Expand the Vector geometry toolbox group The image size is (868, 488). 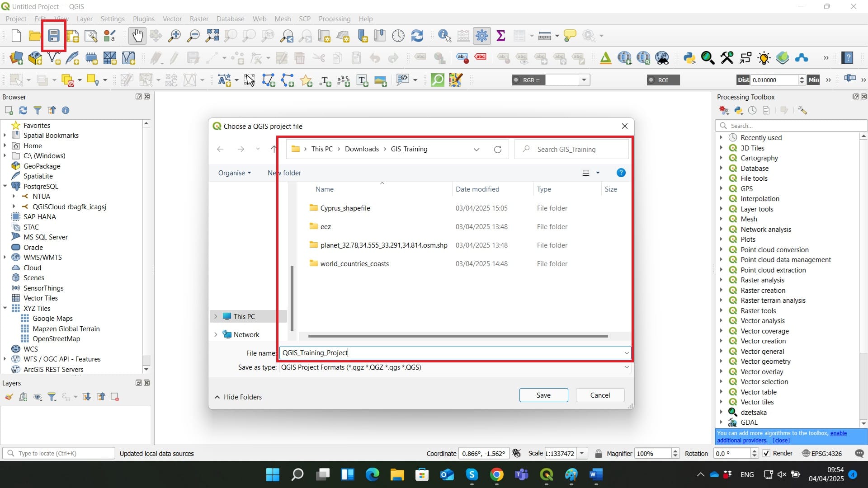pos(721,361)
